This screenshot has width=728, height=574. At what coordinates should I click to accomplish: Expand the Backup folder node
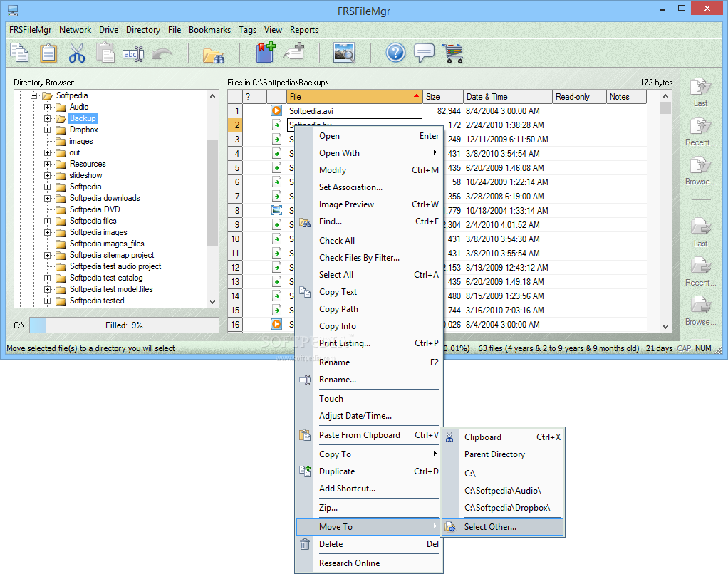click(47, 118)
